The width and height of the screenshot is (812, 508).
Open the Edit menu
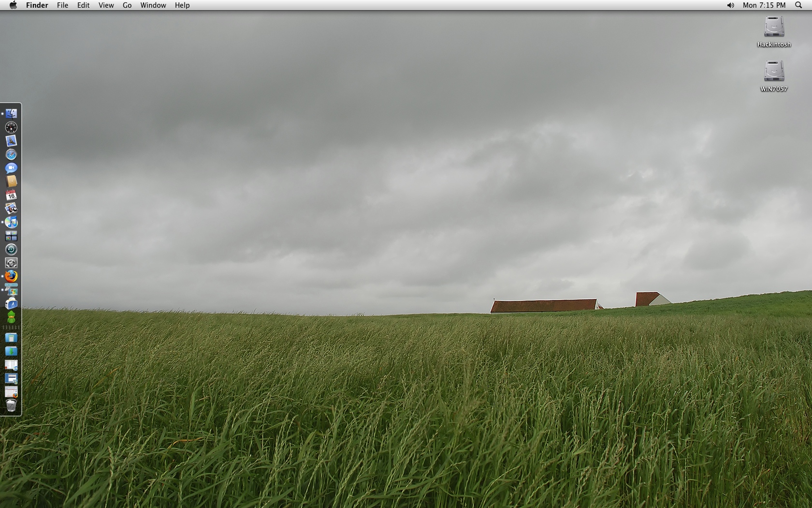83,5
